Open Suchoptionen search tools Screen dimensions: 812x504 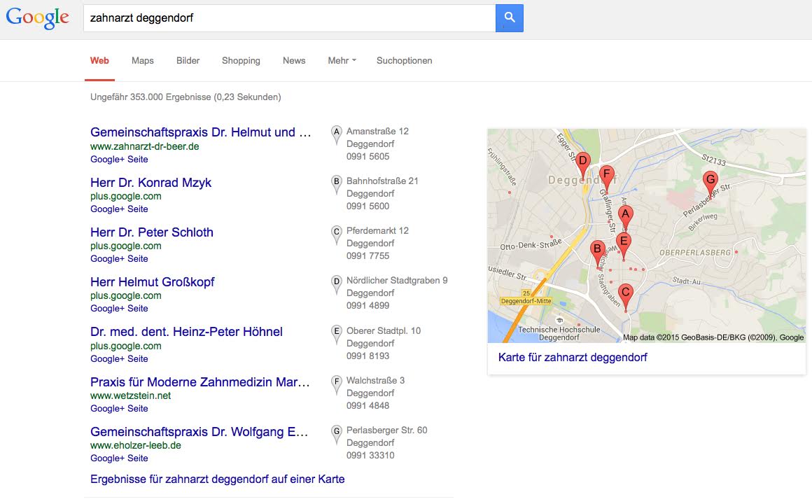405,61
